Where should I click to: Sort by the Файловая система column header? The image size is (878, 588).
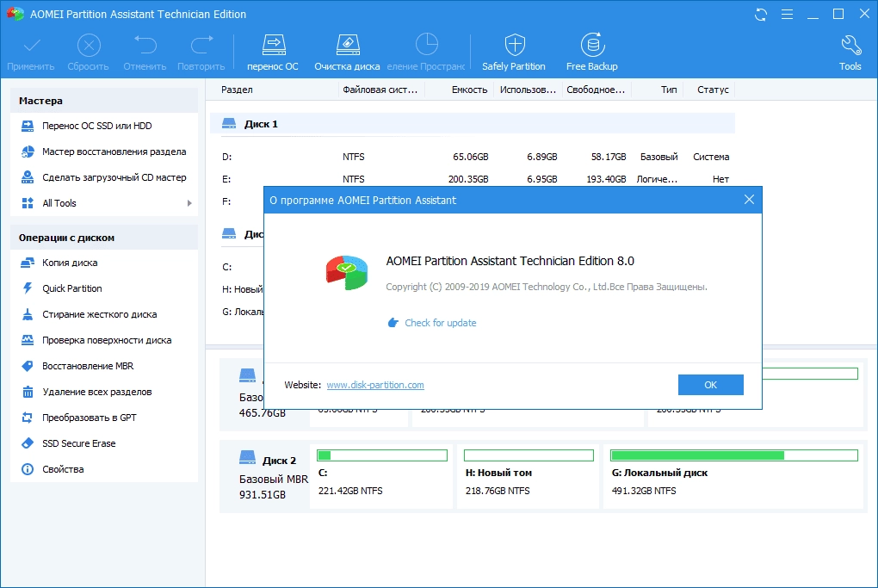[x=380, y=90]
